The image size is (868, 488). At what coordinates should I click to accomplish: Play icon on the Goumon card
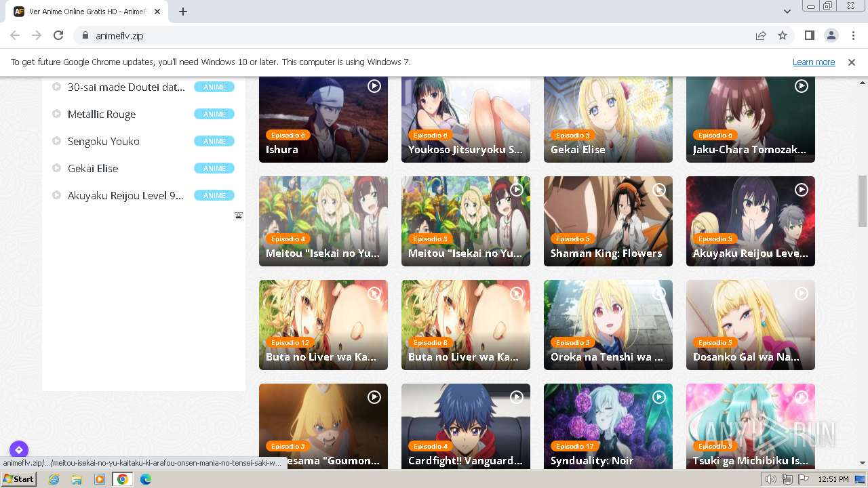tap(374, 397)
